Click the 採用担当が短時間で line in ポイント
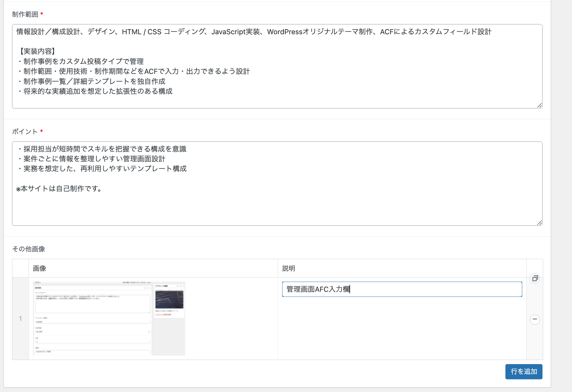Viewport: 572px width, 392px height. [105, 149]
